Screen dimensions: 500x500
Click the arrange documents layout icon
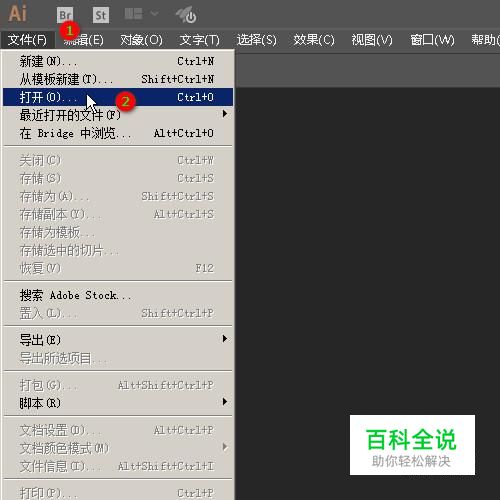[x=133, y=14]
